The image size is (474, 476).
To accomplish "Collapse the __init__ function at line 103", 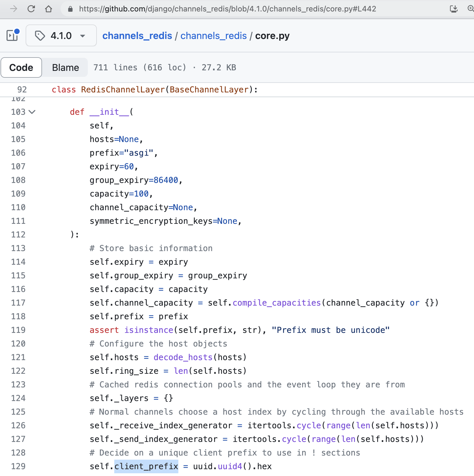I will click(x=32, y=112).
